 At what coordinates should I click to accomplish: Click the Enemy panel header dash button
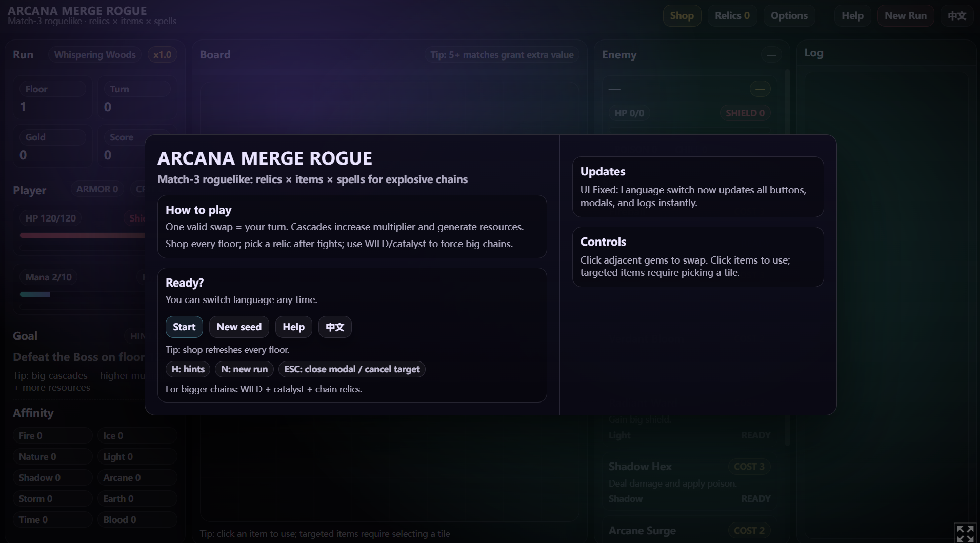[x=771, y=55]
